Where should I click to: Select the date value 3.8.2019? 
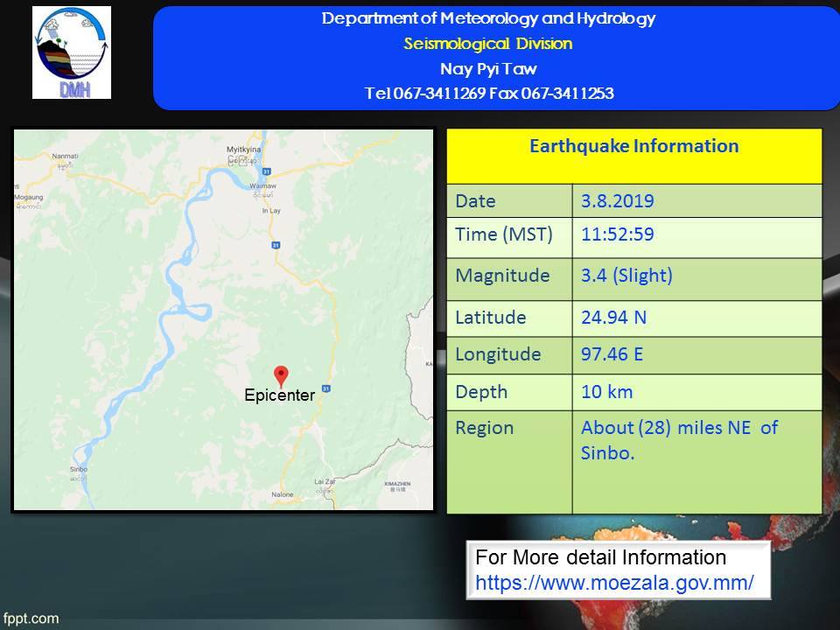pos(617,201)
